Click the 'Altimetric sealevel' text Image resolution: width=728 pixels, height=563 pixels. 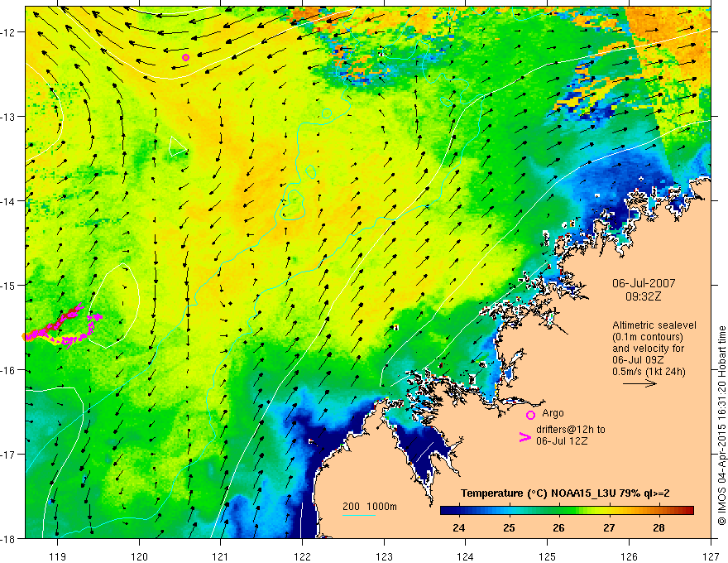[654, 325]
